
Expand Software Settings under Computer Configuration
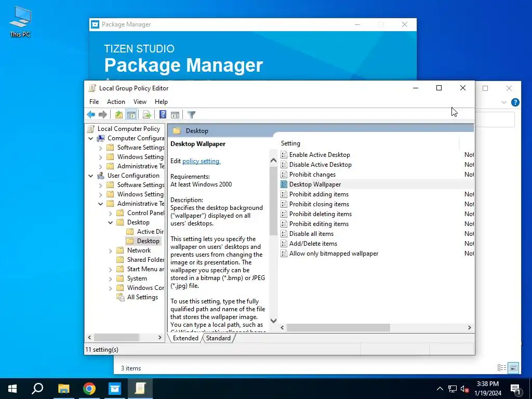pos(100,148)
